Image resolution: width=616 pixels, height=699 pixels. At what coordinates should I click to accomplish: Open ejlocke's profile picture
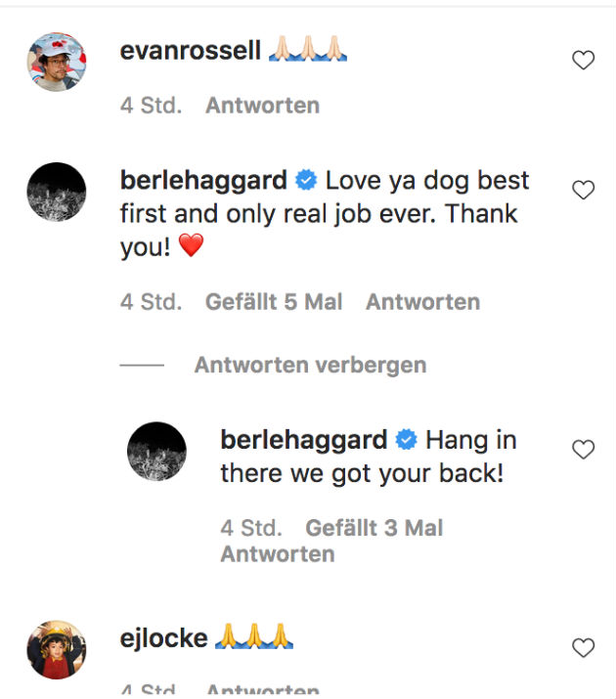pyautogui.click(x=56, y=649)
